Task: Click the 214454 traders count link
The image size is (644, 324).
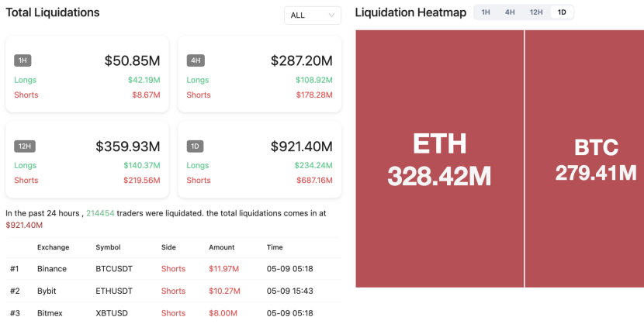Action: [100, 213]
